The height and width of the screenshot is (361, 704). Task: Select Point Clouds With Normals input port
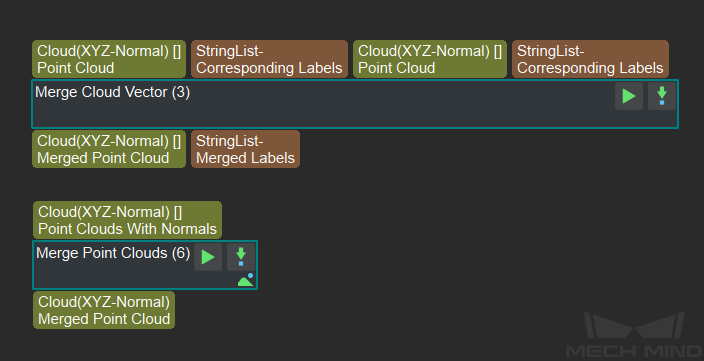click(x=128, y=220)
